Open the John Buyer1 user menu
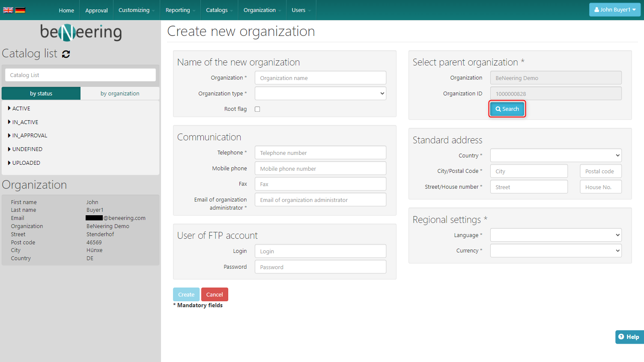Viewport: 644px width, 362px height. tap(614, 10)
